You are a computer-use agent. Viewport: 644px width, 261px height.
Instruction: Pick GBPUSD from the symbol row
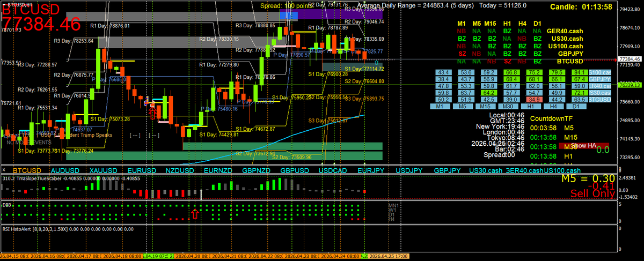pyautogui.click(x=295, y=170)
